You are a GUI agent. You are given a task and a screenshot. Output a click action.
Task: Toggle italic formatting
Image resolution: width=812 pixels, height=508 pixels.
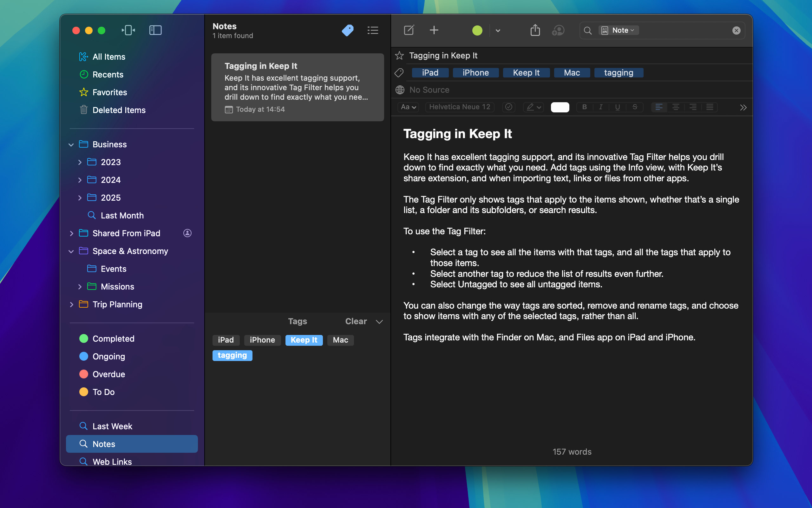(x=601, y=107)
